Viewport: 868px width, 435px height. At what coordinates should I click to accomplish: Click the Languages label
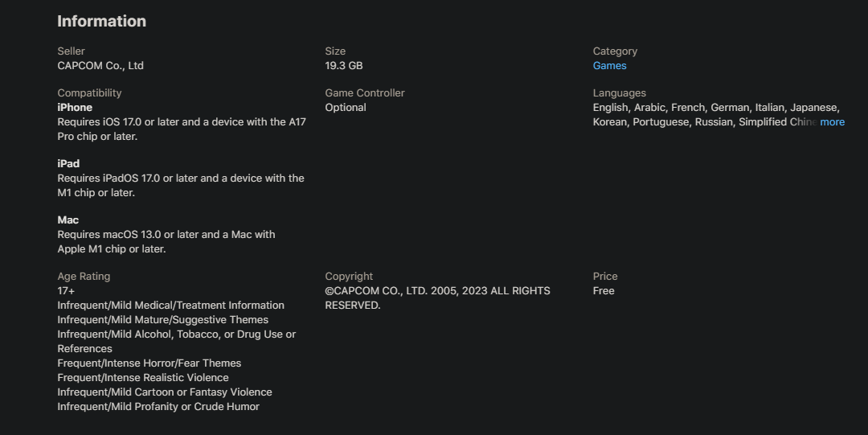point(619,93)
